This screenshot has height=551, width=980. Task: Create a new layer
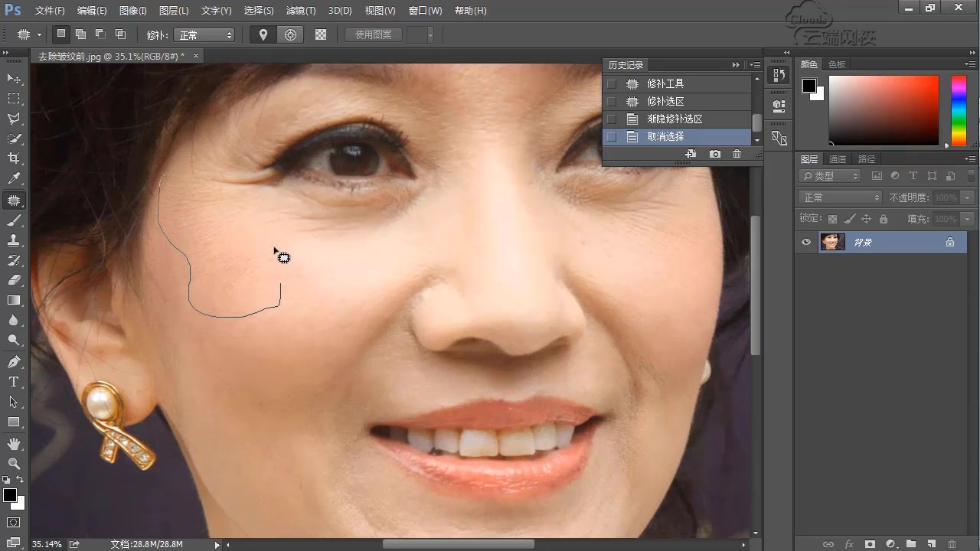932,544
